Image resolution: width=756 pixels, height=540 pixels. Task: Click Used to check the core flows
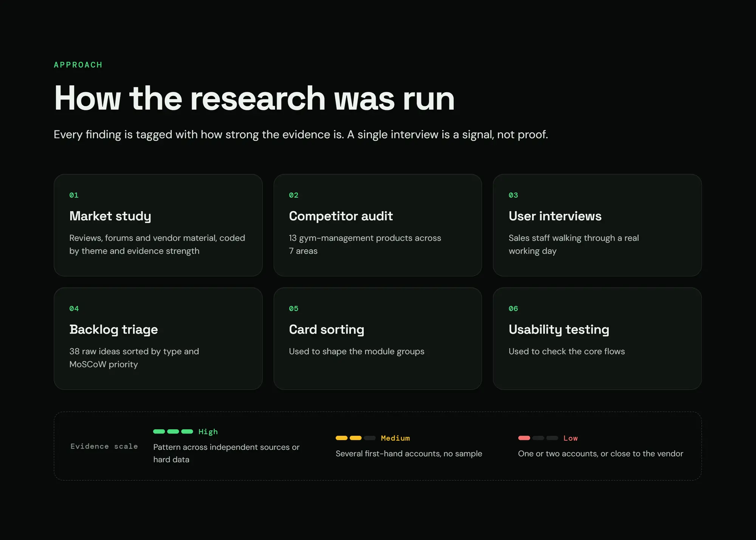pos(566,351)
